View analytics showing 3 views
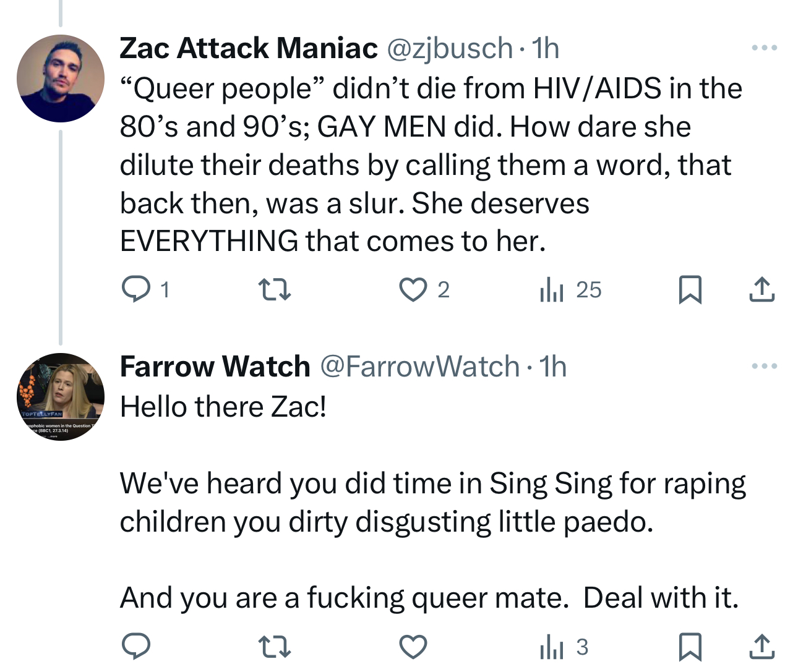This screenshot has height=672, width=798. click(x=563, y=647)
